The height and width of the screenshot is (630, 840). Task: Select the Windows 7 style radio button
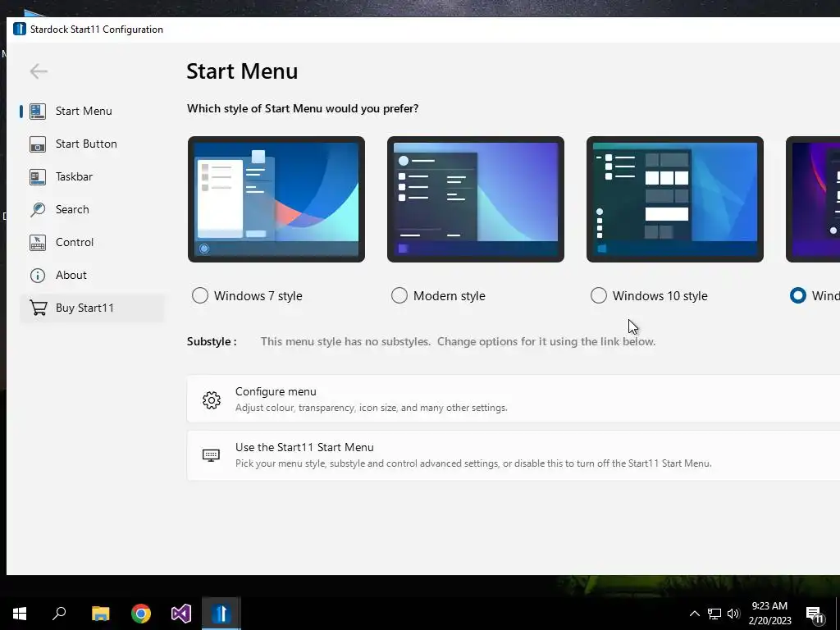click(200, 295)
